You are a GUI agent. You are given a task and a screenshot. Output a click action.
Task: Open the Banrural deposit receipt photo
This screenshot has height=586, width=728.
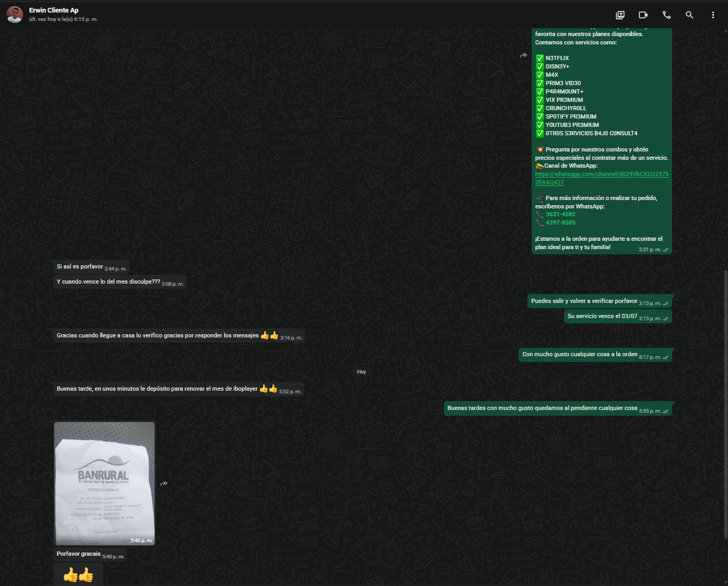[104, 484]
